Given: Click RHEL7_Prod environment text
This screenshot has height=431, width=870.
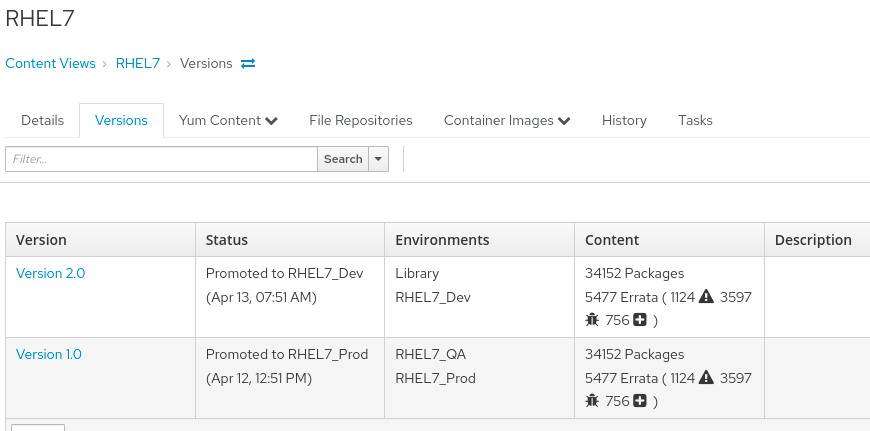Looking at the screenshot, I should [436, 379].
